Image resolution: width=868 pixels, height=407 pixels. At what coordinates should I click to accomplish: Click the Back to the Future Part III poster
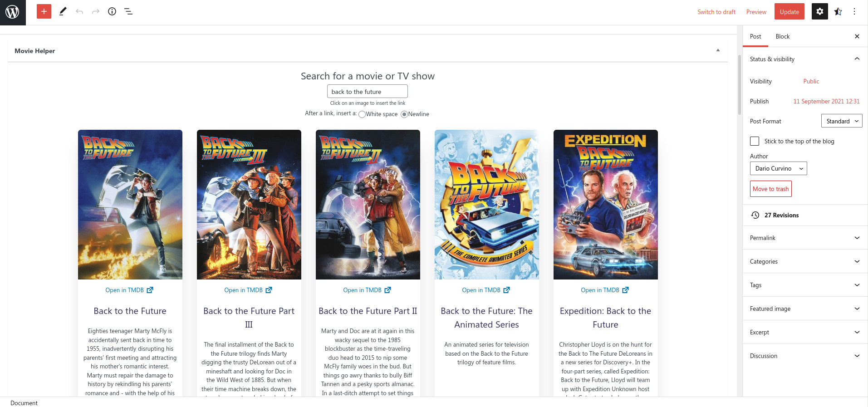point(249,205)
